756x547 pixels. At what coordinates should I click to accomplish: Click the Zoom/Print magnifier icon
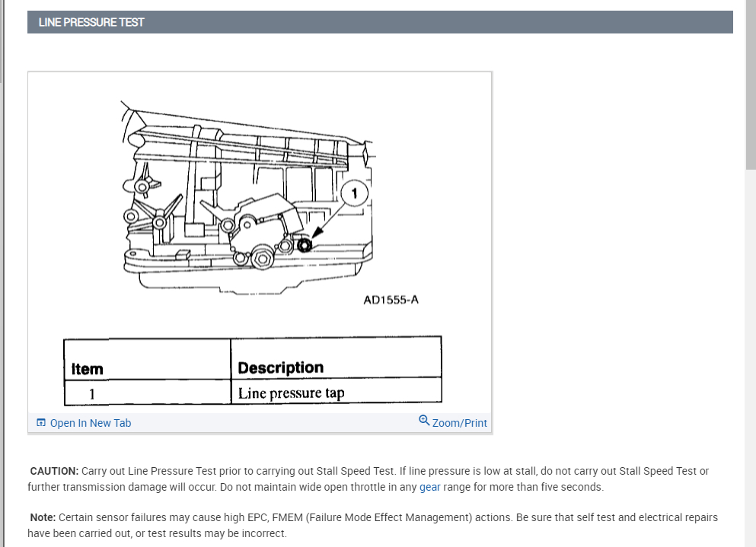(x=424, y=420)
